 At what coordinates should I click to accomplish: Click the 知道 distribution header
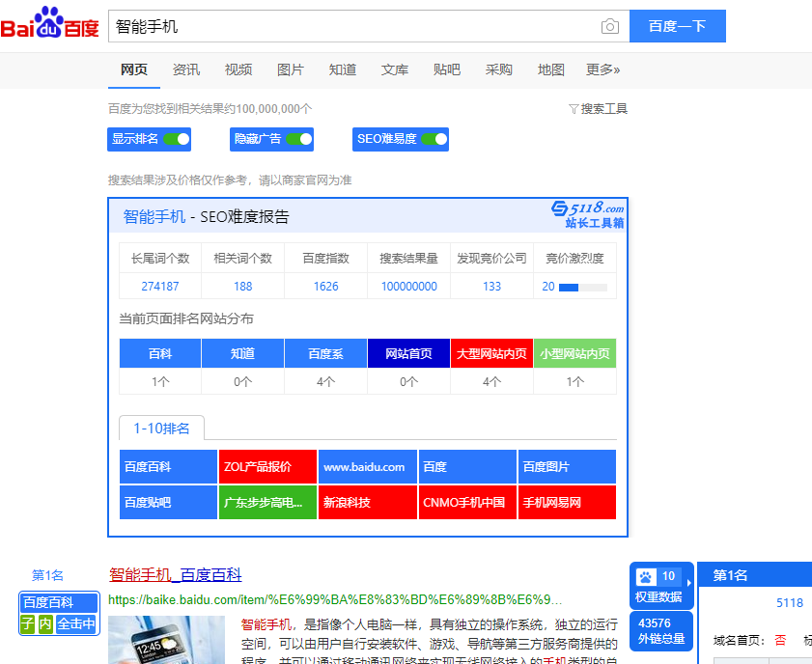click(x=243, y=353)
